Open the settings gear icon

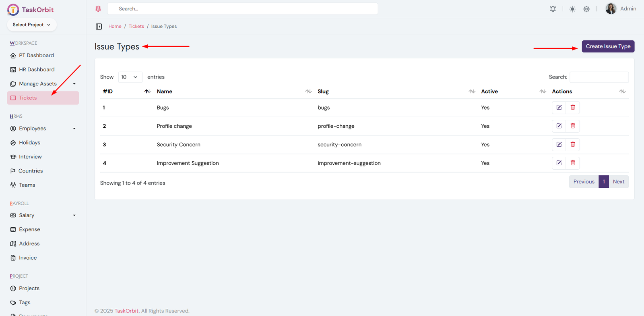tap(586, 9)
